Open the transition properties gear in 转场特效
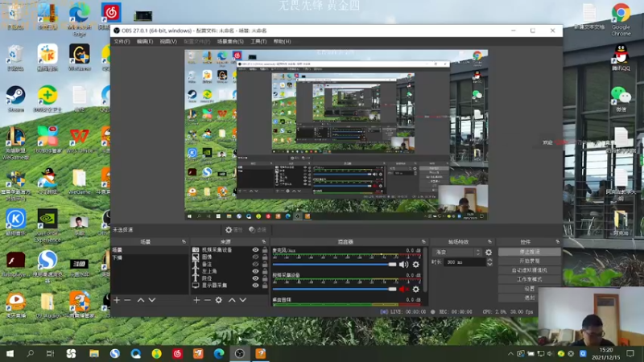 (x=489, y=252)
